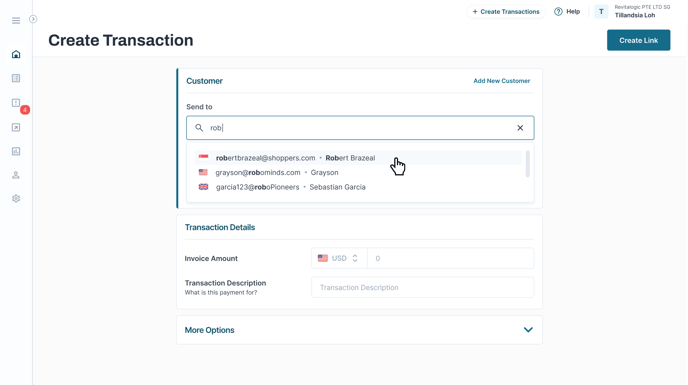This screenshot has width=688, height=385.
Task: Open the USD currency dropdown
Action: pyautogui.click(x=339, y=258)
